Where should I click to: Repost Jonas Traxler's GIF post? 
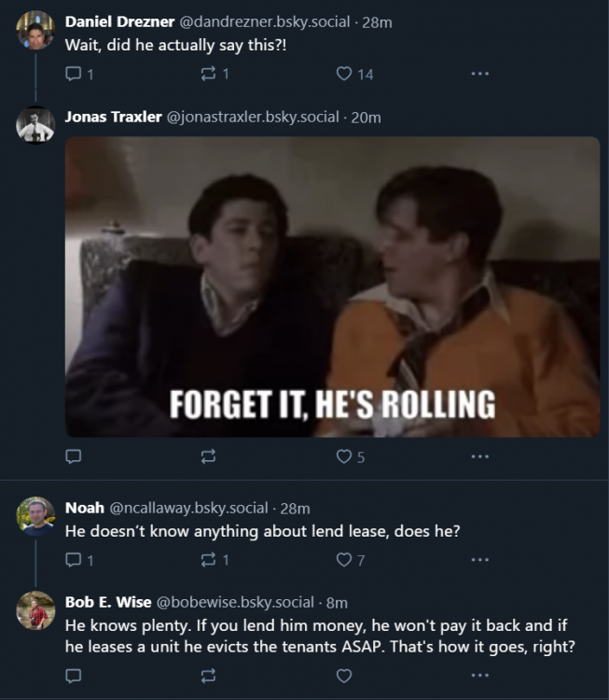(x=208, y=456)
